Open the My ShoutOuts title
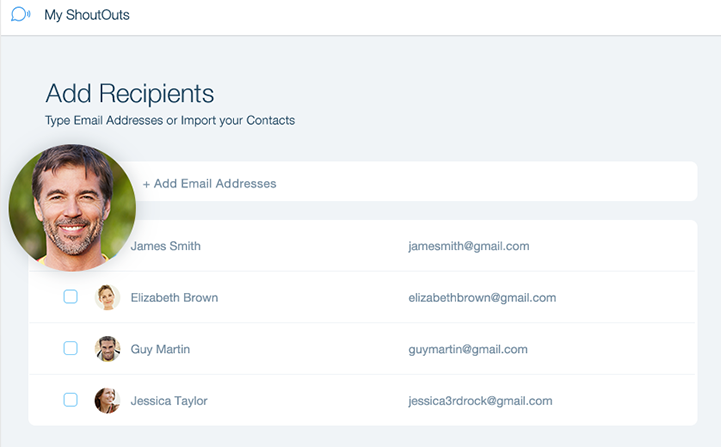The height and width of the screenshot is (447, 721). (x=87, y=16)
